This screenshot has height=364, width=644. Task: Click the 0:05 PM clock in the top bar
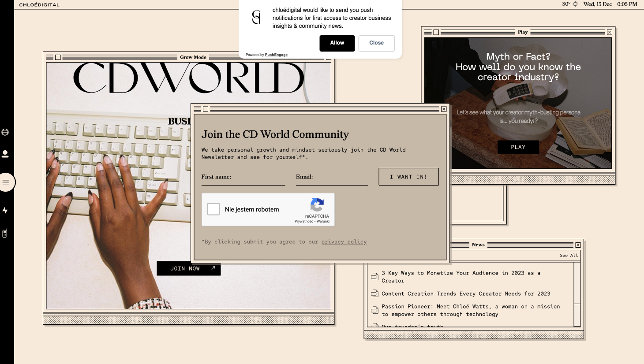[627, 4]
